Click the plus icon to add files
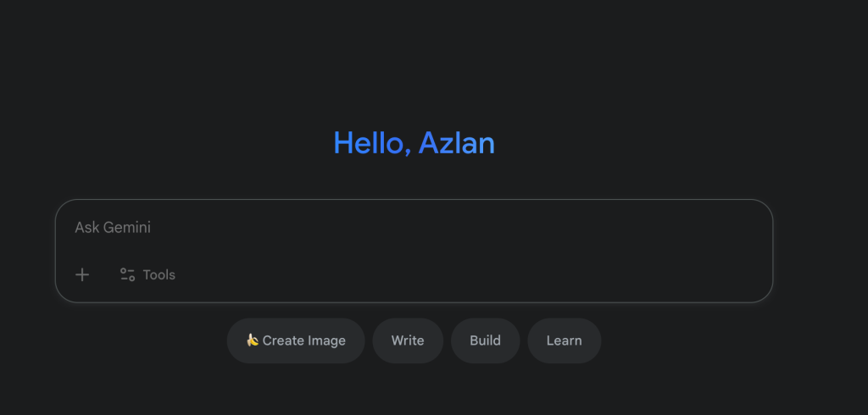 click(x=82, y=274)
